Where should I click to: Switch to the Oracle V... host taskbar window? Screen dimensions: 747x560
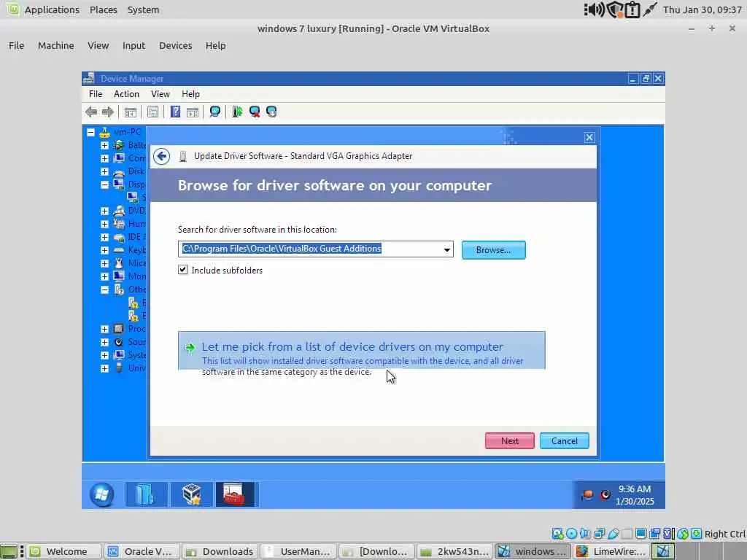coord(141,551)
